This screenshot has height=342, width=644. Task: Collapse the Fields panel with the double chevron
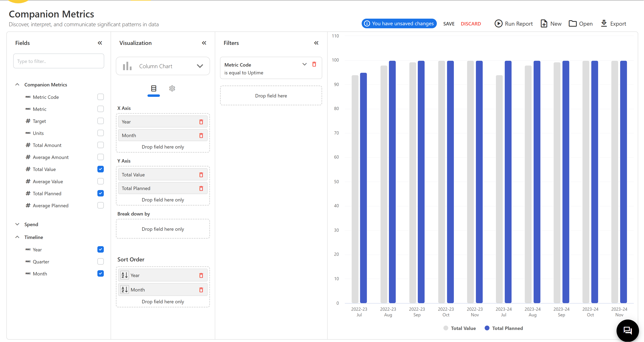pos(100,43)
